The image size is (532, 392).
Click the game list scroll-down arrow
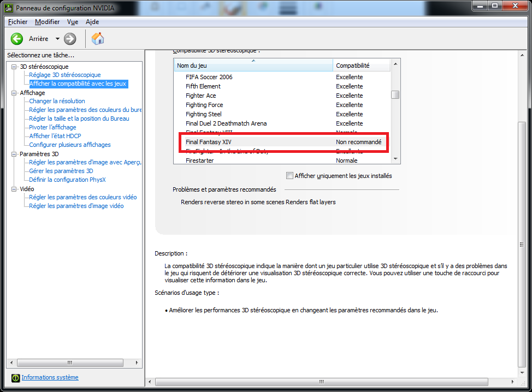(x=395, y=159)
